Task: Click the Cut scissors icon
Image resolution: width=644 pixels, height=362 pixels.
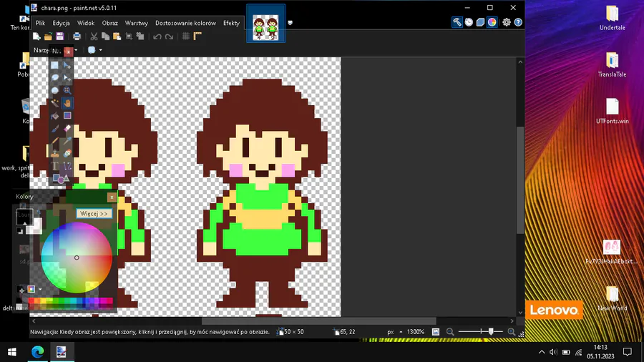Action: click(x=94, y=36)
